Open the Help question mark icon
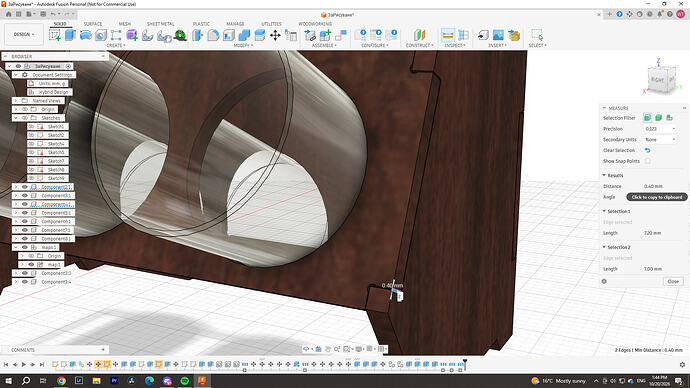This screenshot has height=388, width=690. 670,14
